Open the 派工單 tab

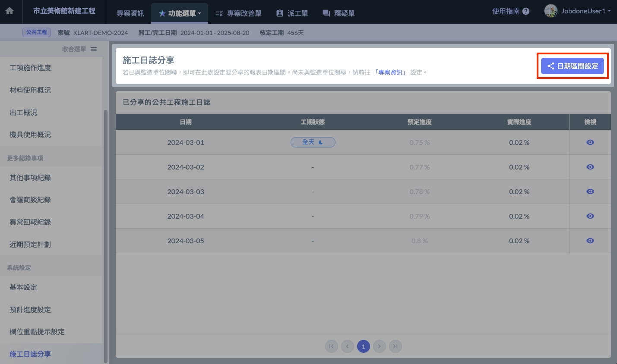[292, 13]
